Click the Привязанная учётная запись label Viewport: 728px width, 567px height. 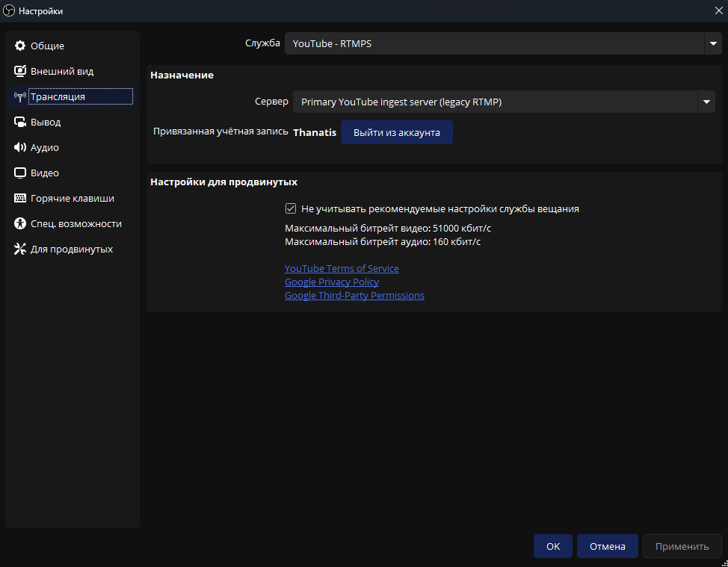click(220, 131)
